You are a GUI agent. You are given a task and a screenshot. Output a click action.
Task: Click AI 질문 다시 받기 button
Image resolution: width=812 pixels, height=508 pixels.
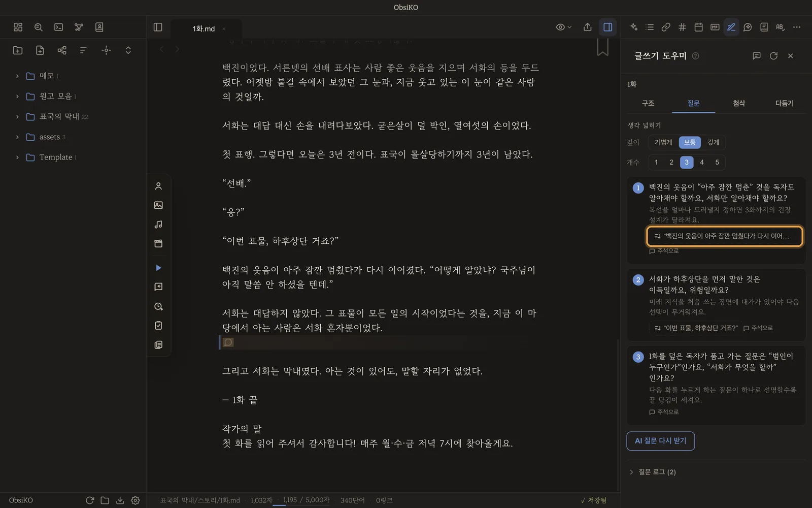pos(660,441)
